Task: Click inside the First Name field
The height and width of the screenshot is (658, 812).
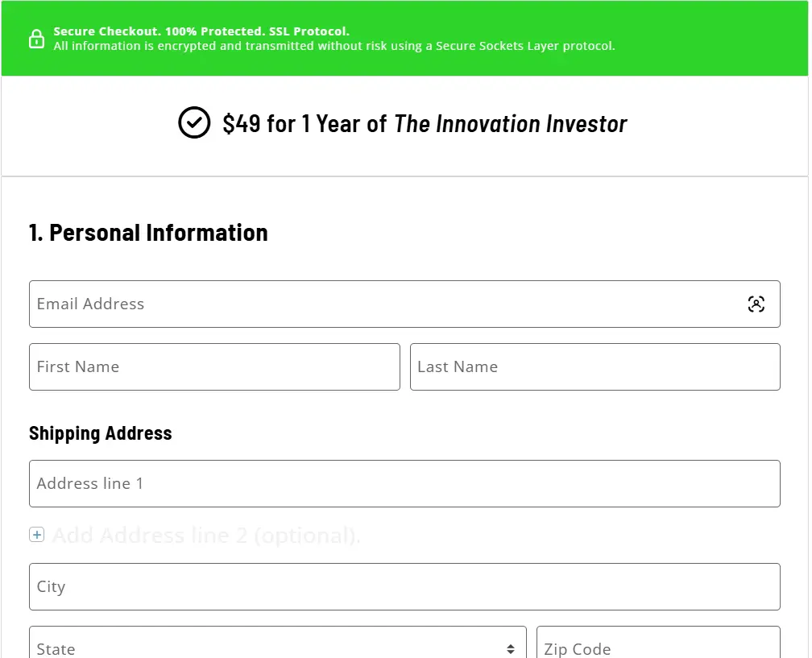Action: 213,366
